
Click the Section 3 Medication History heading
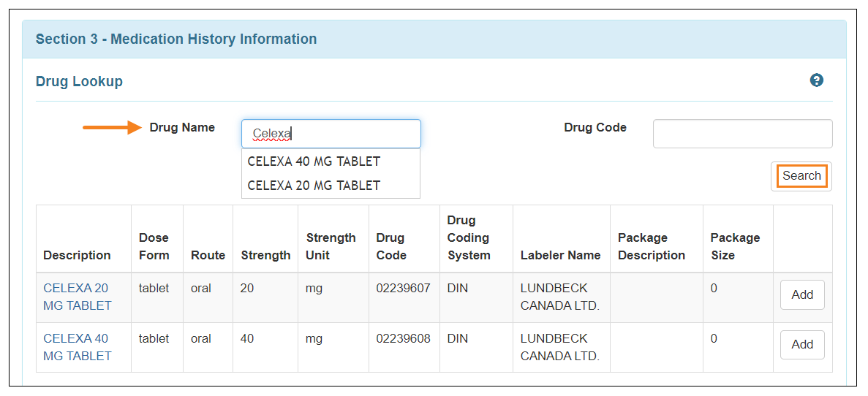coord(176,39)
